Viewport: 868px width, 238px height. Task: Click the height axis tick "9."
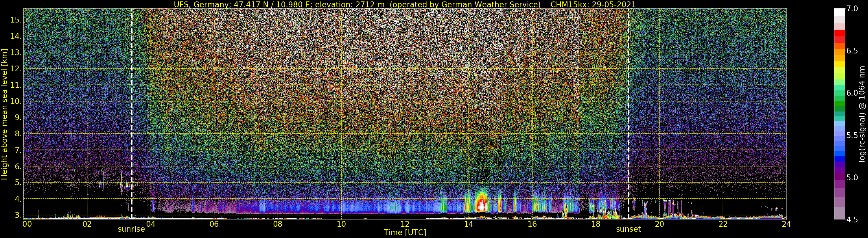coord(18,118)
